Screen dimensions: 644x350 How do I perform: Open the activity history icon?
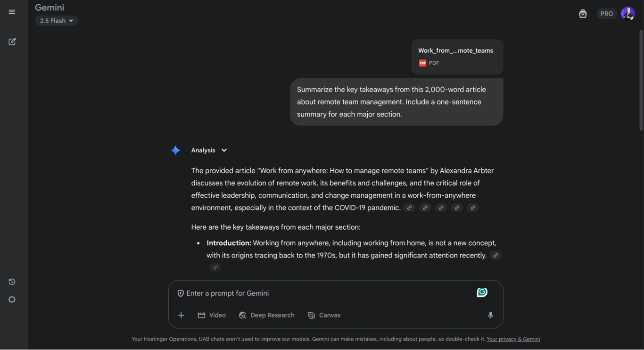click(12, 282)
